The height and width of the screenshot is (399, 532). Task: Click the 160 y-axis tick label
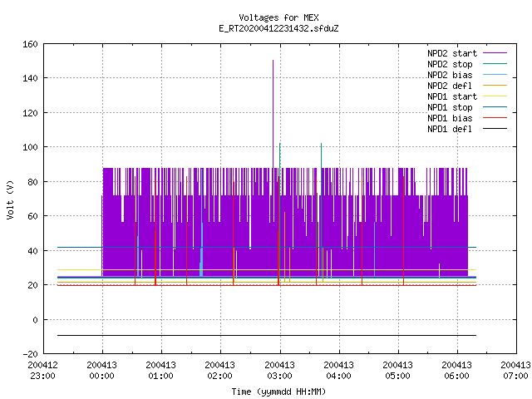pos(30,44)
